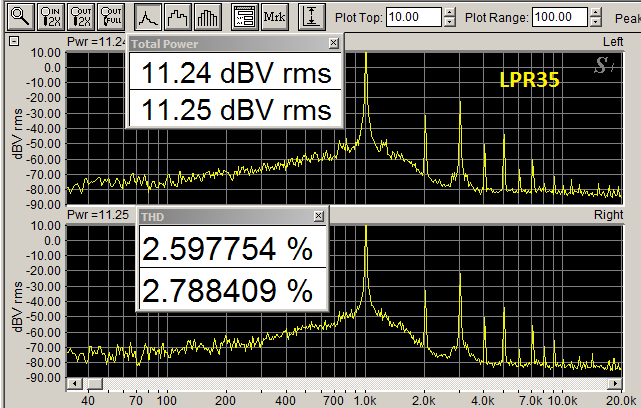Click the 20.0k frequency axis label
The height and width of the screenshot is (408, 641).
620,400
